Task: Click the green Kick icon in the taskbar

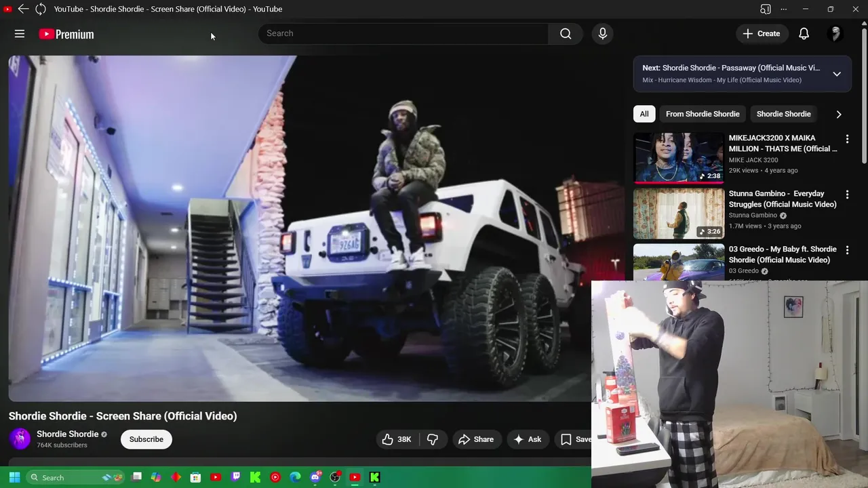Action: (255, 477)
